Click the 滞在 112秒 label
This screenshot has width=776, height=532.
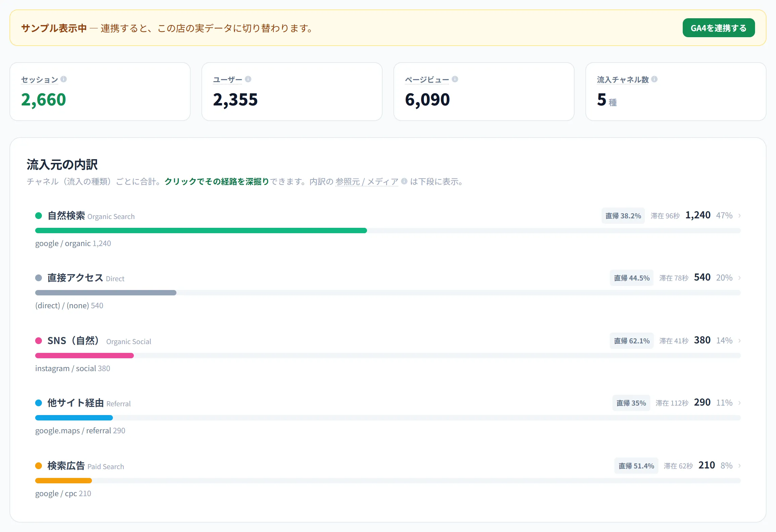pos(672,403)
